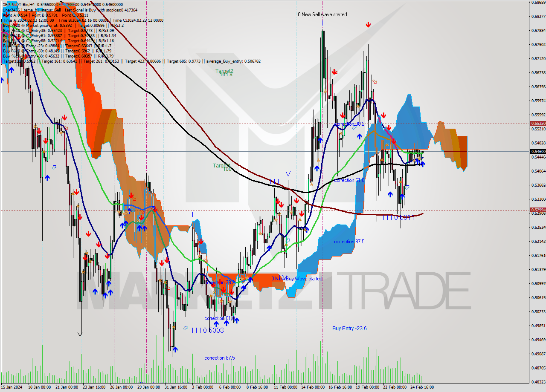Select the '8 Feb 16:00' time axis label
This screenshot has width=546, height=392.
point(257,387)
